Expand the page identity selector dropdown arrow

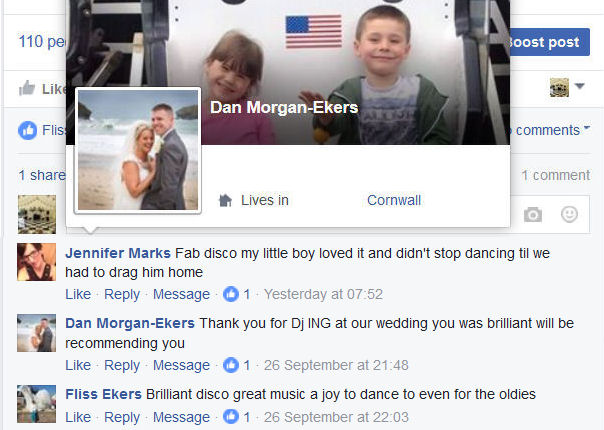point(580,86)
